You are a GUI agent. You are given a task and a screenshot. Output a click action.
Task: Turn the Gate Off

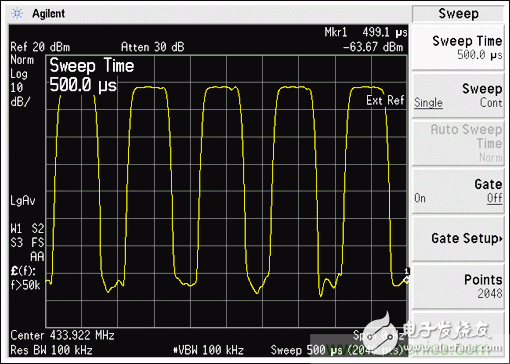pos(495,198)
